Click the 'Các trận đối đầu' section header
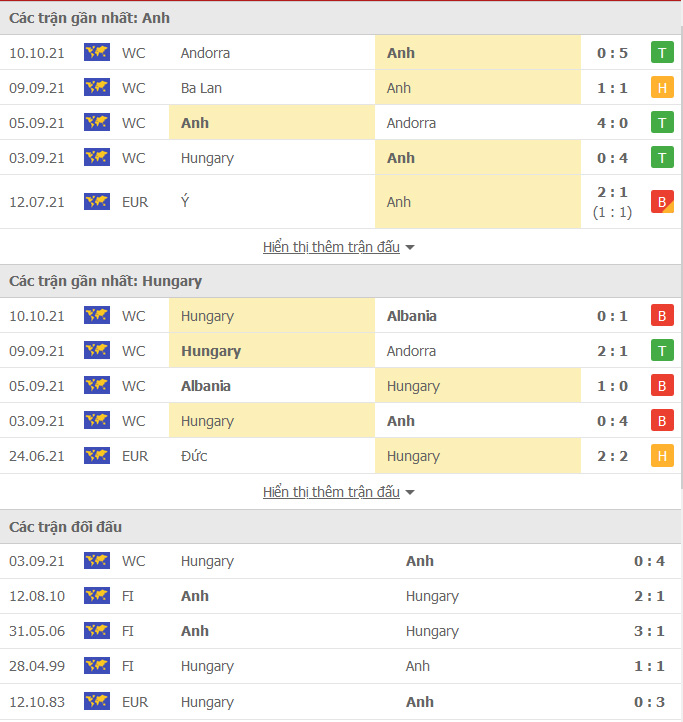The width and height of the screenshot is (683, 722). pyautogui.click(x=66, y=527)
